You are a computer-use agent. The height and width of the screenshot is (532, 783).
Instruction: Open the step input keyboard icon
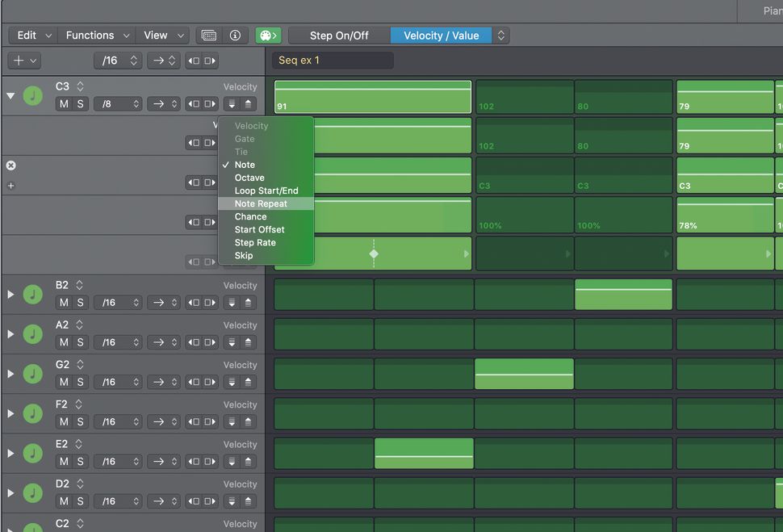click(x=208, y=36)
